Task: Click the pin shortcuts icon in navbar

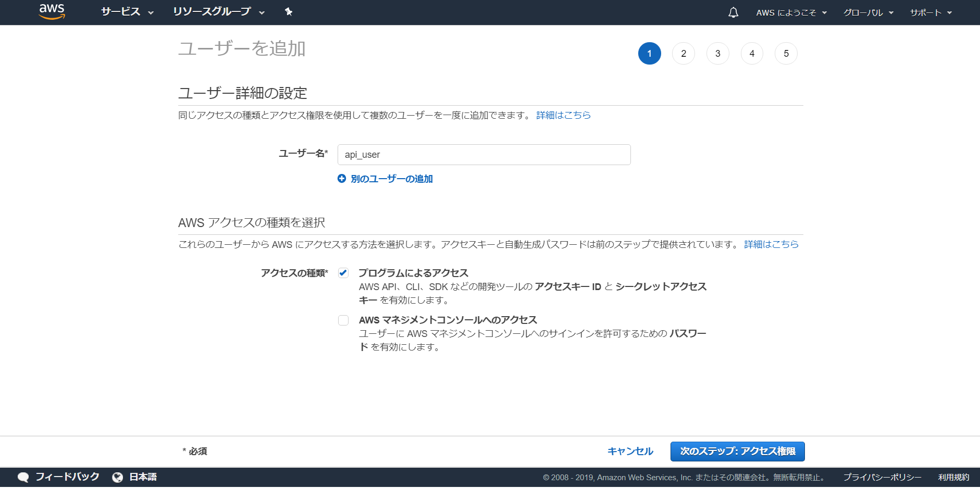Action: (x=289, y=11)
